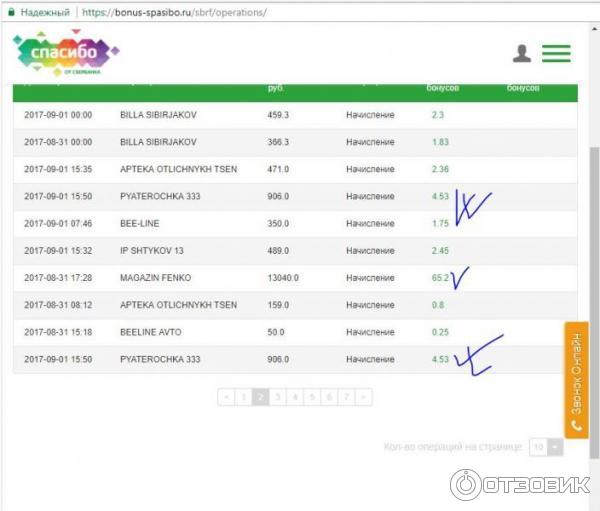Click bonus value 0.25
The image size is (600, 511).
coord(440,332)
